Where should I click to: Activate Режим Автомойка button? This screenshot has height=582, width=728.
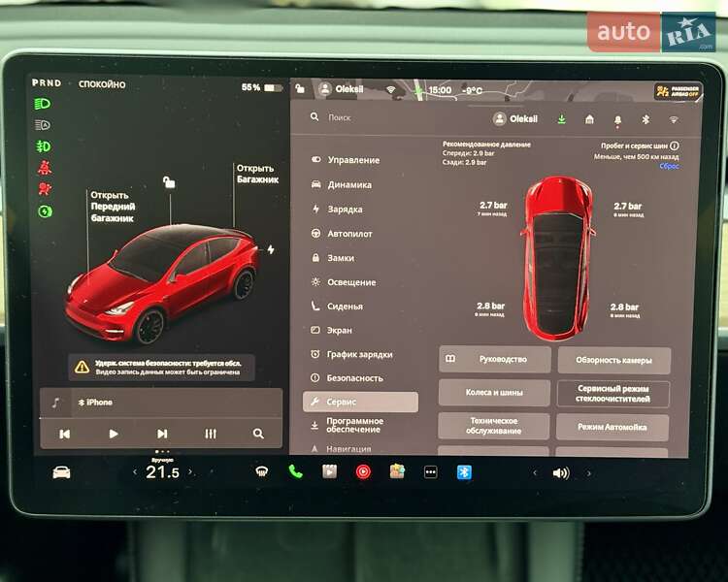click(612, 427)
